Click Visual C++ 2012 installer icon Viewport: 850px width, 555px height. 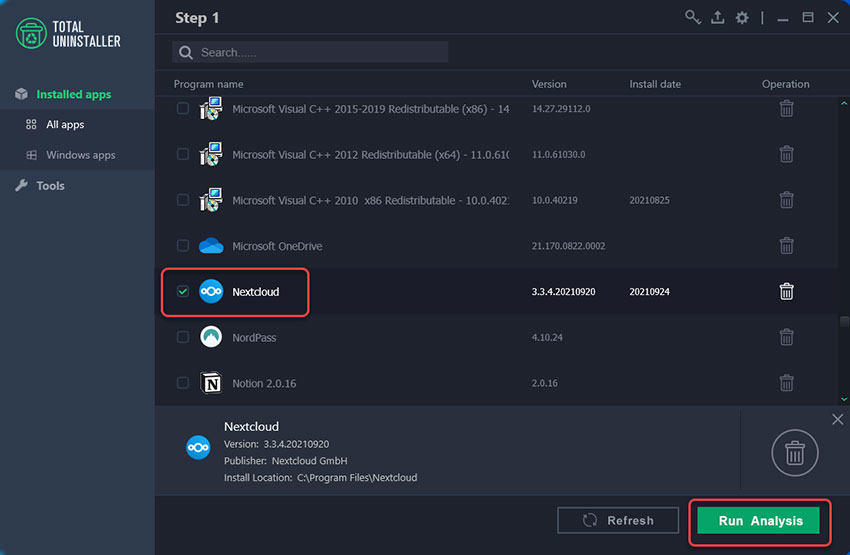pos(211,154)
